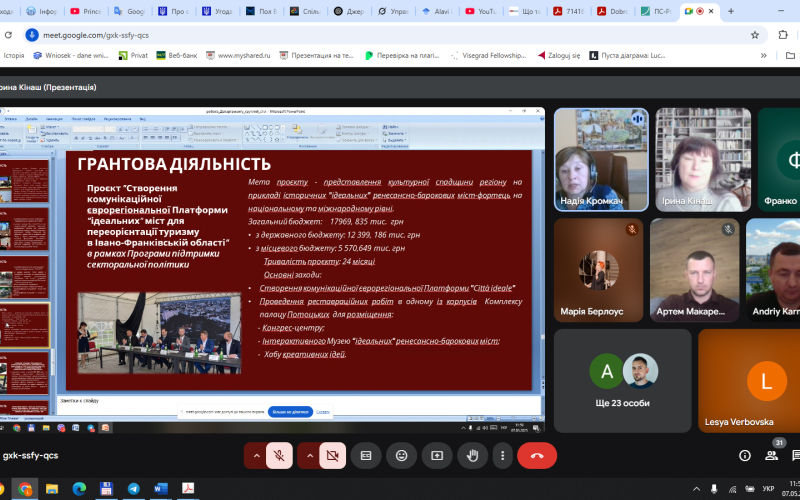This screenshot has height=500, width=800.
Task: Toggle the turned-off camera button in Meet
Action: [333, 456]
